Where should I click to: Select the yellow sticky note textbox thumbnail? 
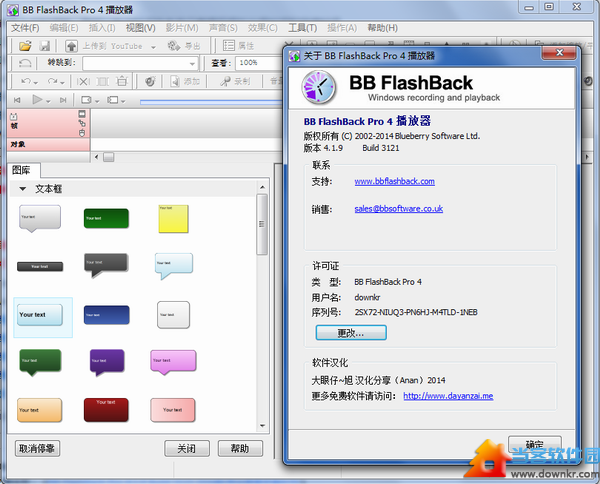[x=173, y=219]
